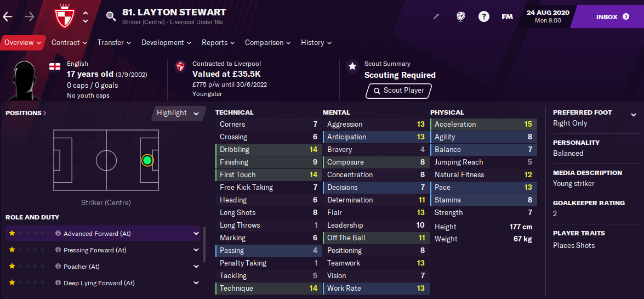Open the world globe icon

(461, 17)
